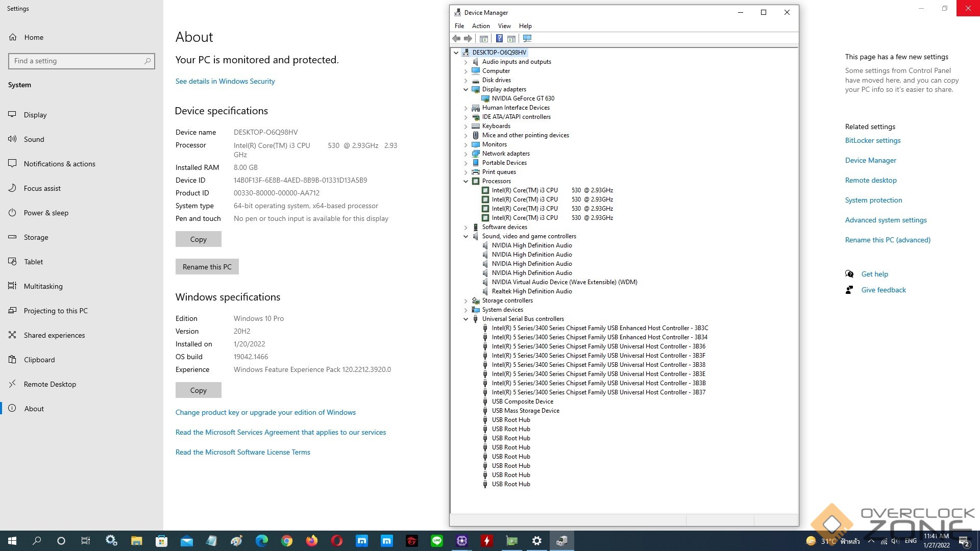Expand the Storage controllers node
The image size is (980, 551).
tap(465, 300)
